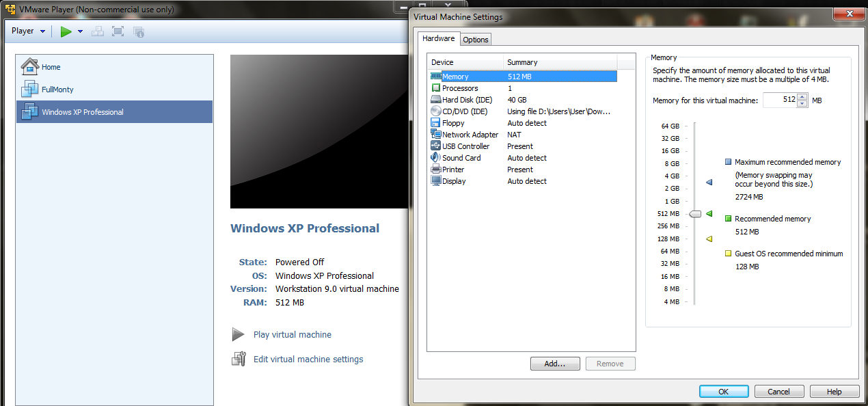Click the Printer icon
The image size is (868, 406).
coord(436,170)
